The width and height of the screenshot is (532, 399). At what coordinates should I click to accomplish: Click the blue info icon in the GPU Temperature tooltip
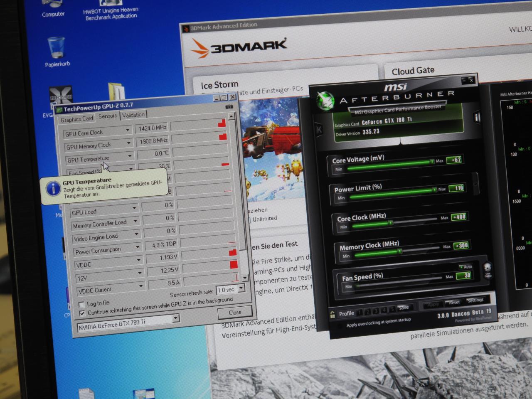click(53, 189)
